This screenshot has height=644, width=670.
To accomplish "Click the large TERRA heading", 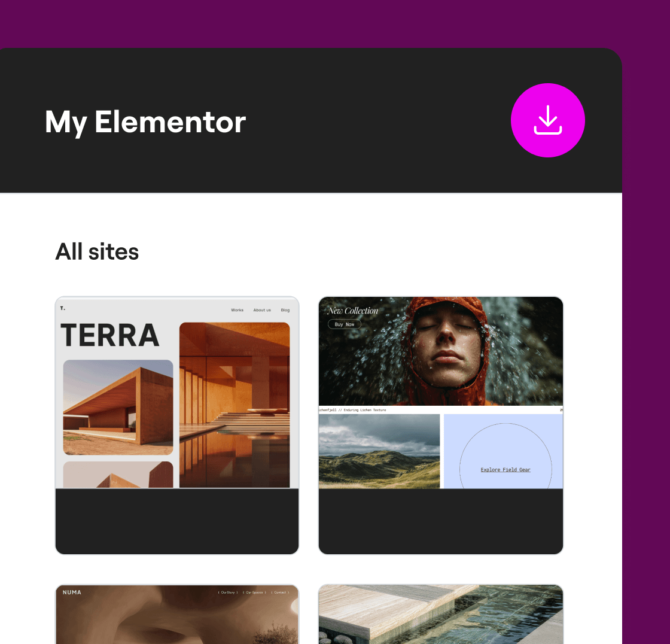I will [x=110, y=335].
